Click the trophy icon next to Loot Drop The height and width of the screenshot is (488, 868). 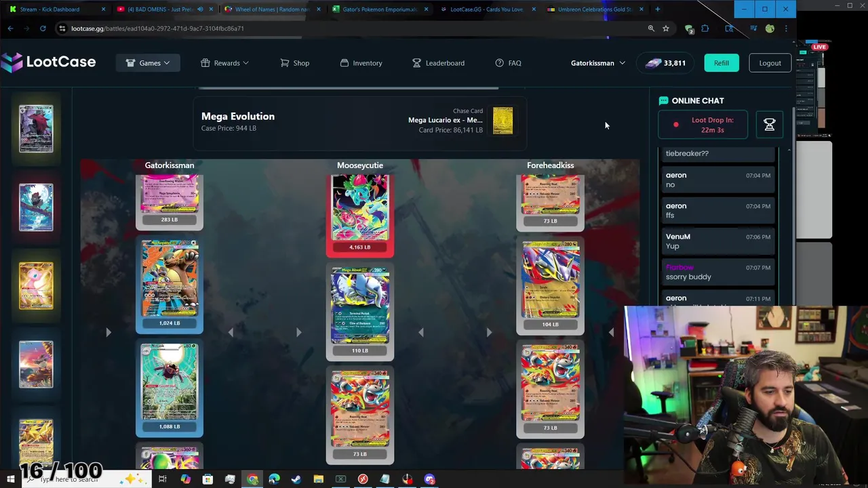(769, 125)
